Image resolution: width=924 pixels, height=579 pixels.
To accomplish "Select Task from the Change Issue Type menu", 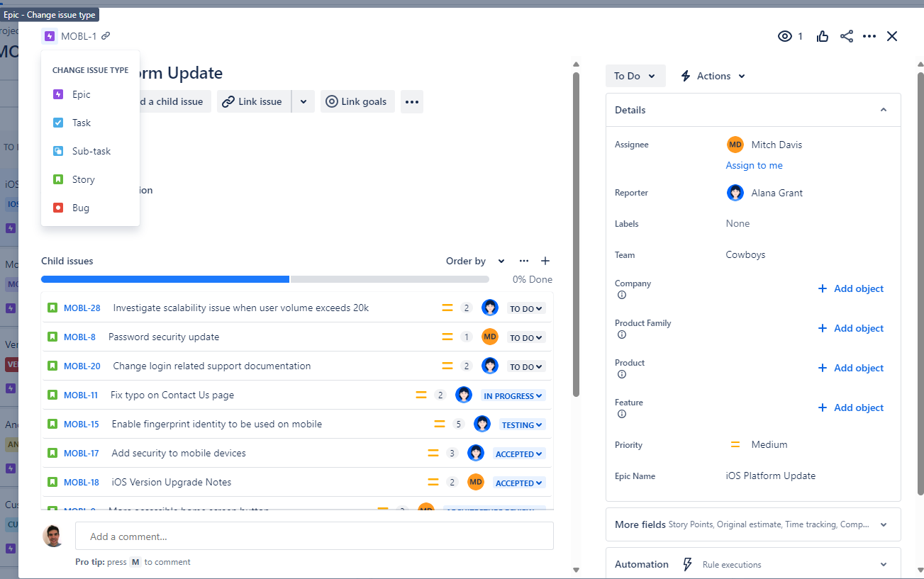I will click(81, 122).
